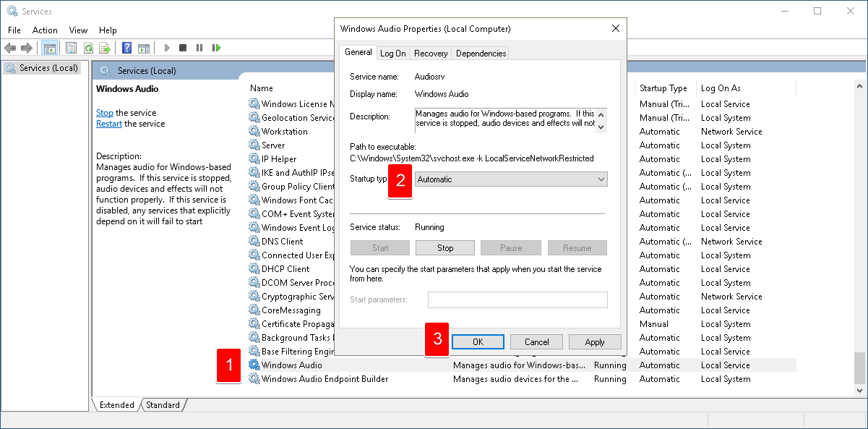Switch to the General tab
Image resolution: width=868 pixels, height=429 pixels.
(x=358, y=52)
